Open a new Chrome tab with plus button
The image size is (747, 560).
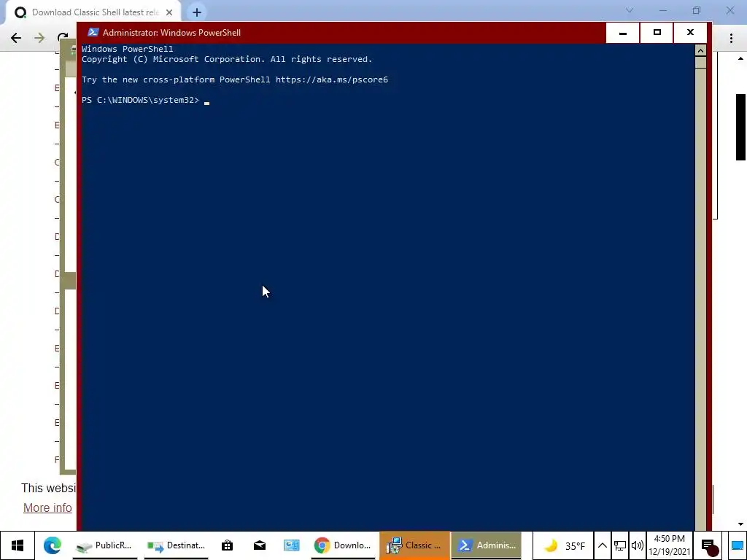[x=197, y=12]
